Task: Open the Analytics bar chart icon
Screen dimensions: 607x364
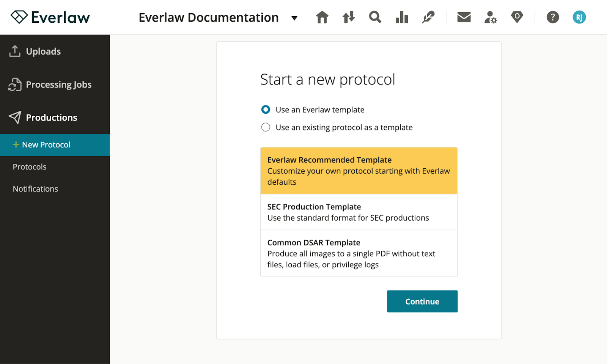Action: tap(401, 17)
